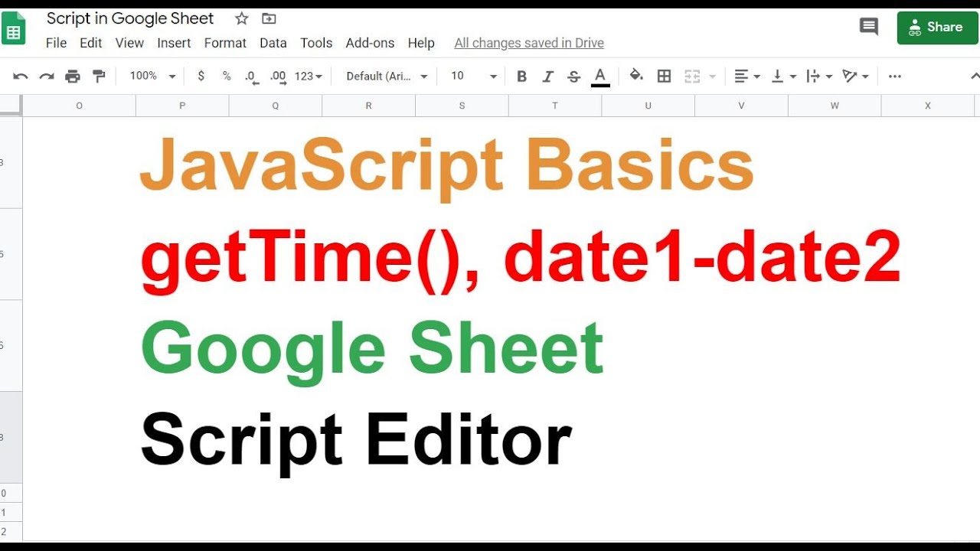This screenshot has width=980, height=551.
Task: Undo the last action
Action: tap(21, 76)
